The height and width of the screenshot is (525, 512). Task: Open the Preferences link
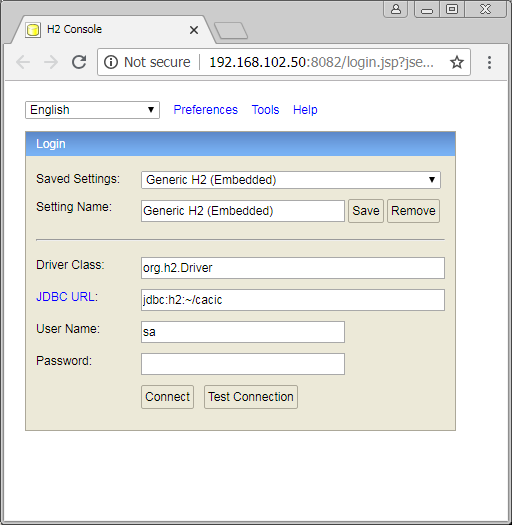pyautogui.click(x=206, y=110)
